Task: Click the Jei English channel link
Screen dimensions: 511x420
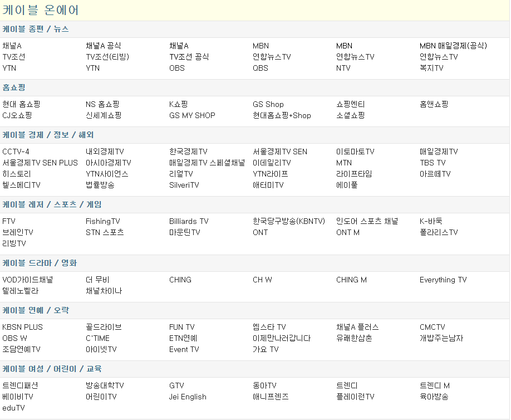Action: tap(188, 397)
